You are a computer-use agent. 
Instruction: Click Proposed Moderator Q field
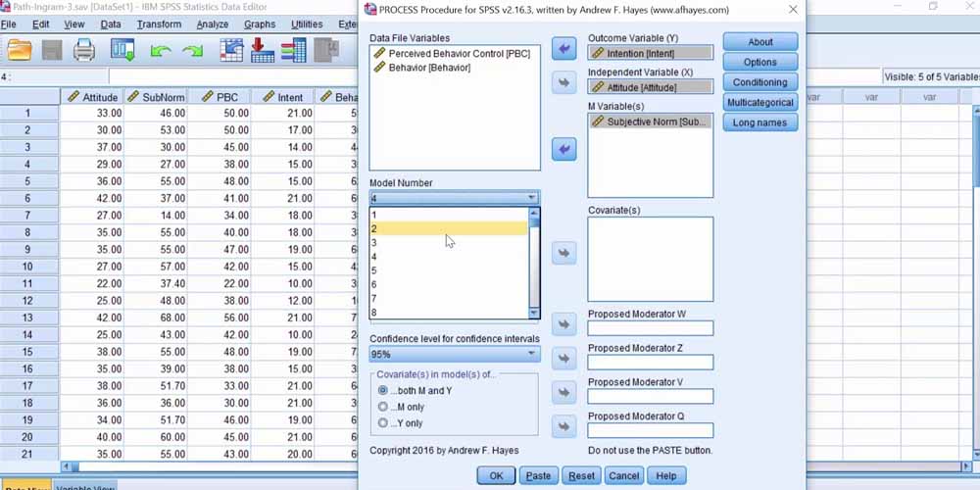[650, 430]
